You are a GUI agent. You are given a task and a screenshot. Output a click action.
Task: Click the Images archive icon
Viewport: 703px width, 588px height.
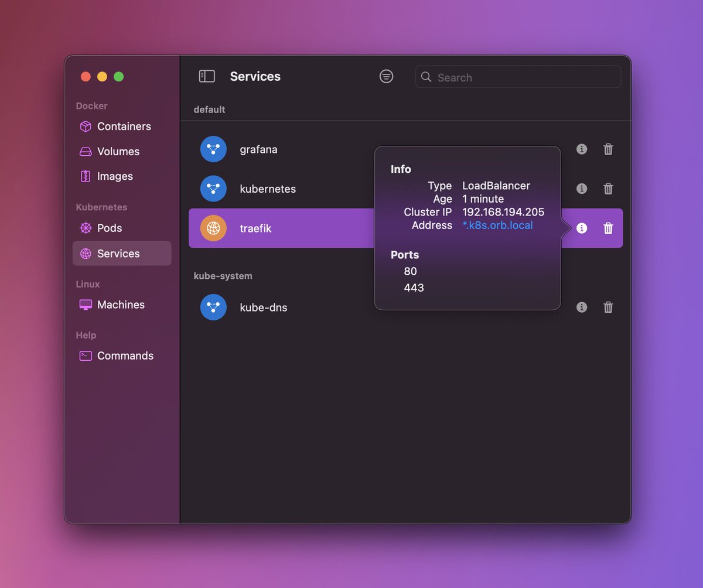(86, 176)
